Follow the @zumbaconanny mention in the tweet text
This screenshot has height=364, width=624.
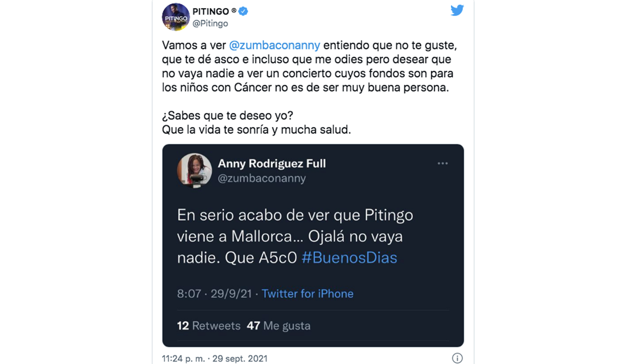point(274,45)
